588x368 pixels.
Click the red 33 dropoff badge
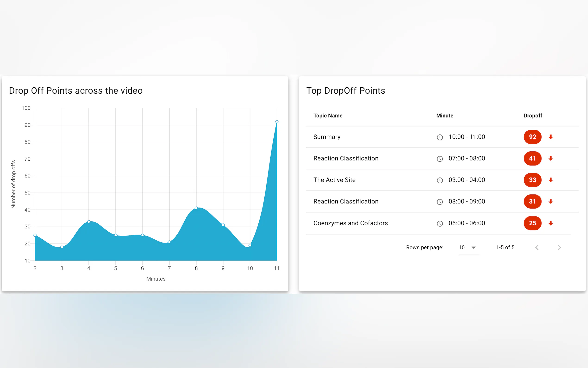(532, 180)
